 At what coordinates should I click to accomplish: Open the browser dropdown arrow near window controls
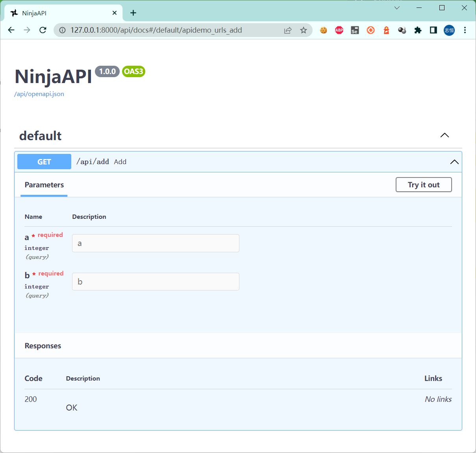point(397,7)
